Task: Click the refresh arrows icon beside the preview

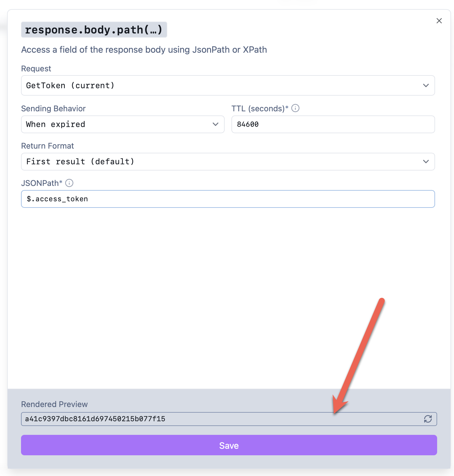Action: pyautogui.click(x=428, y=419)
